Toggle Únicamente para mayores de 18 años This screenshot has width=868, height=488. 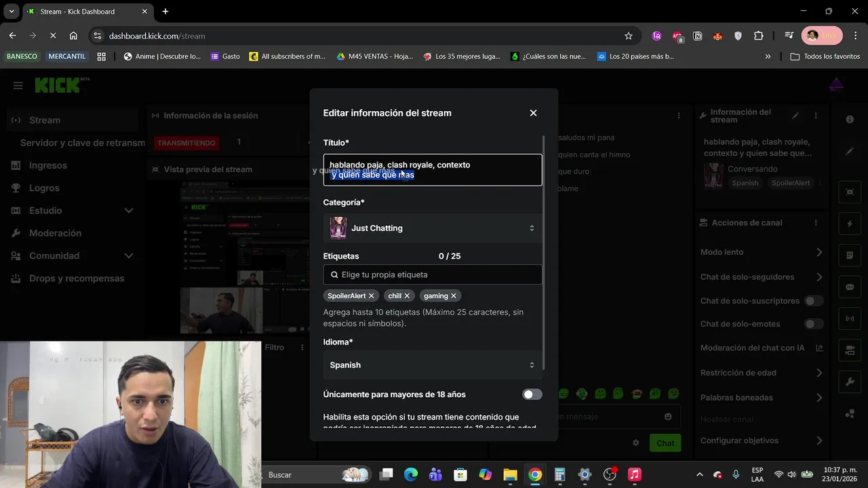tap(532, 394)
